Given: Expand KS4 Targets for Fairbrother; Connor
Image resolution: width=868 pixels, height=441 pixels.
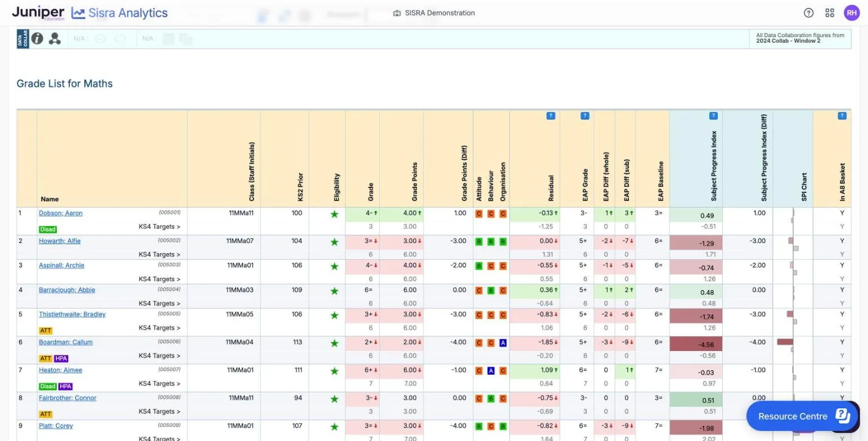Looking at the screenshot, I should click(159, 412).
